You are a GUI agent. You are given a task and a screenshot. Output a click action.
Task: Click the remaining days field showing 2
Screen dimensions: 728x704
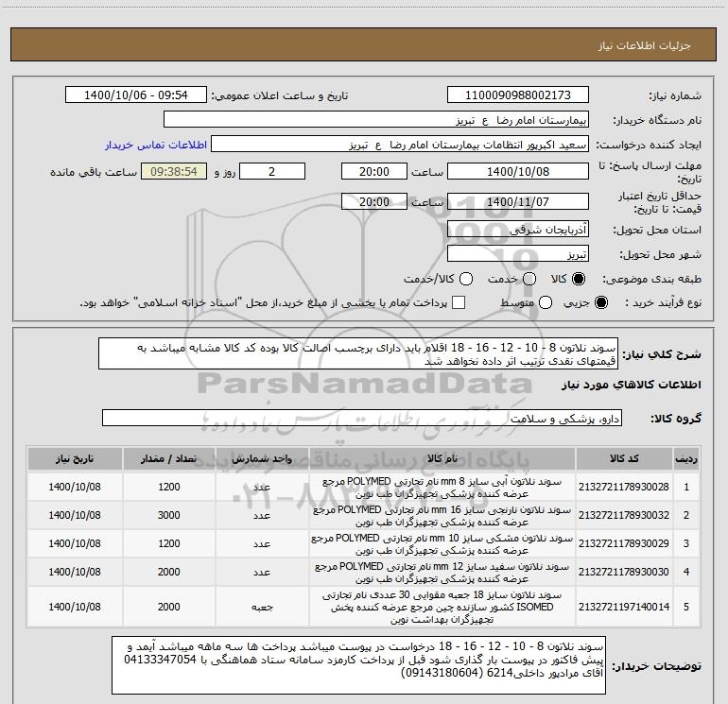click(x=272, y=171)
